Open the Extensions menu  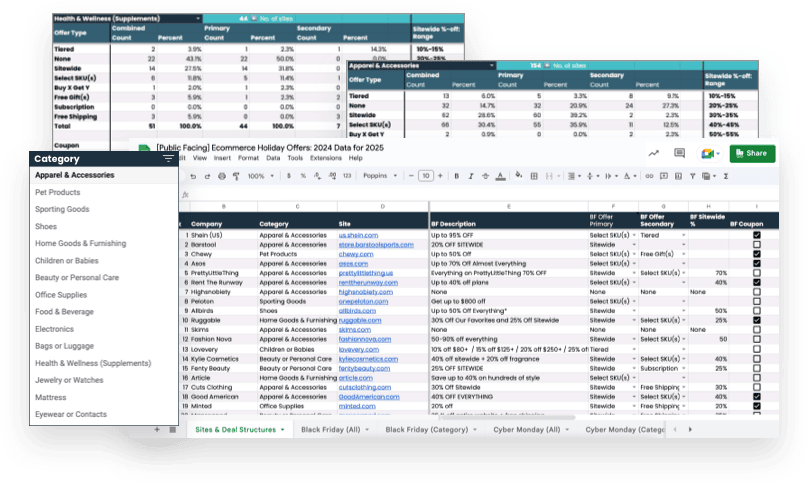point(325,158)
